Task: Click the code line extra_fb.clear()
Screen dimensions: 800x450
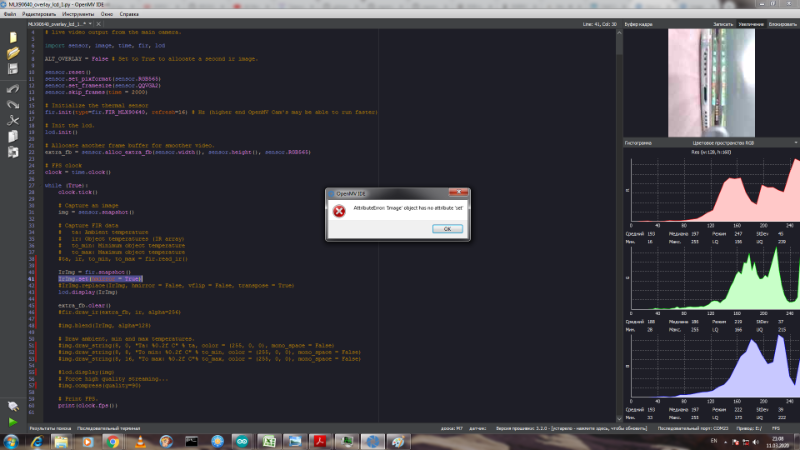Action: coord(84,306)
